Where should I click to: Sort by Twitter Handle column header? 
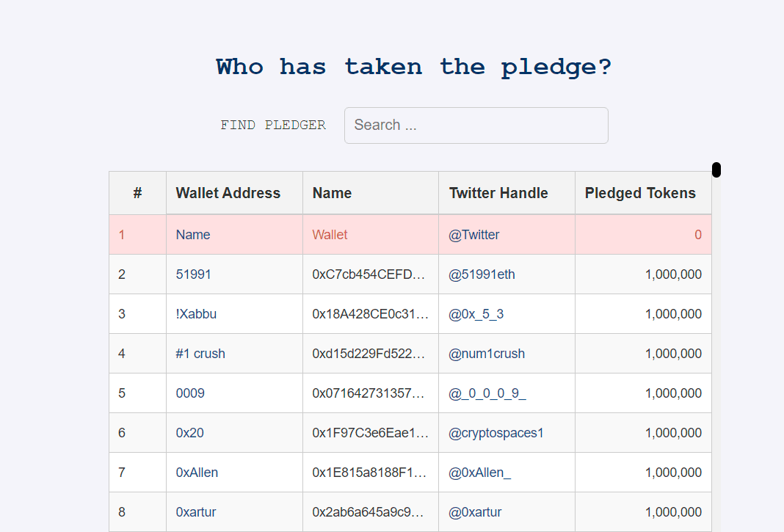point(498,193)
